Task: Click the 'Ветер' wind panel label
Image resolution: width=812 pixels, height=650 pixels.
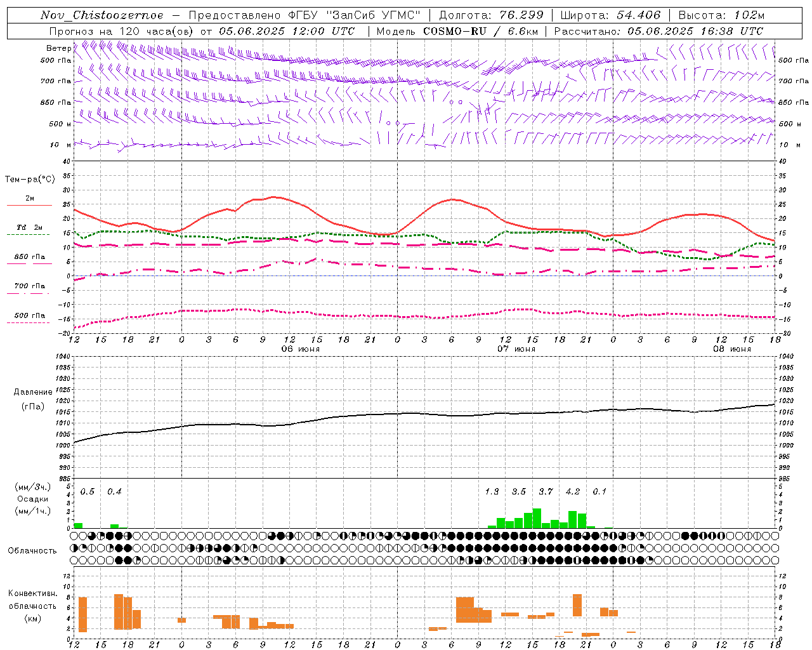Action: [58, 48]
